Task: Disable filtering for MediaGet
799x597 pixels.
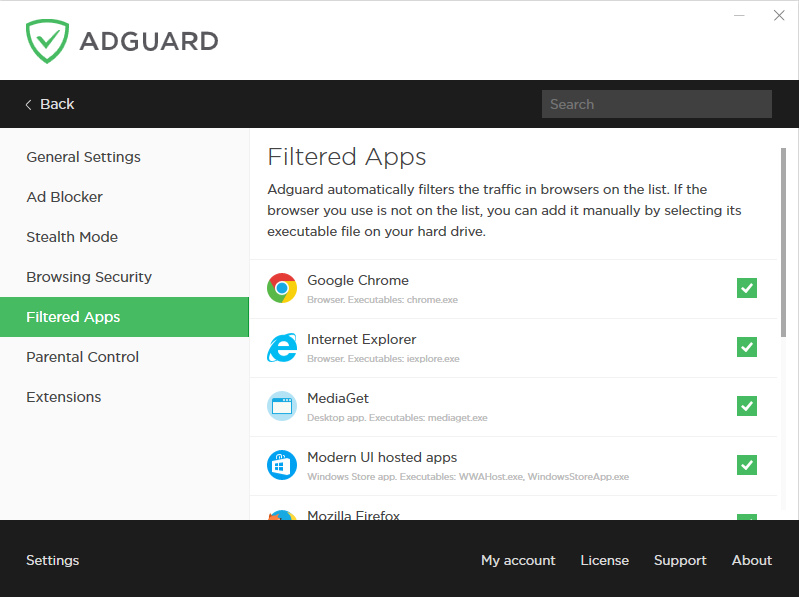Action: point(747,406)
